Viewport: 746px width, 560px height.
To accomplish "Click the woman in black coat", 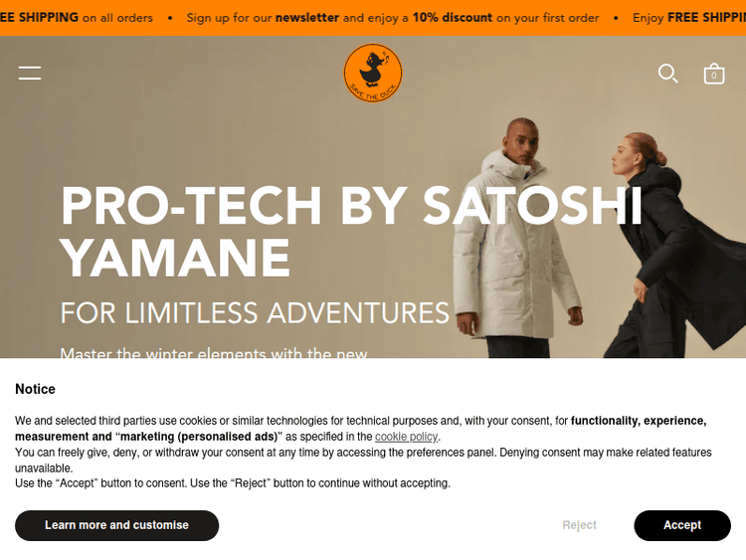I will tap(678, 245).
